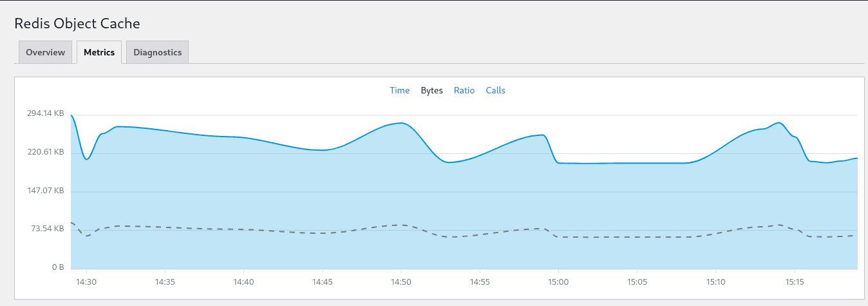Click the 14:30 time label
This screenshot has height=306, width=868.
[x=86, y=282]
